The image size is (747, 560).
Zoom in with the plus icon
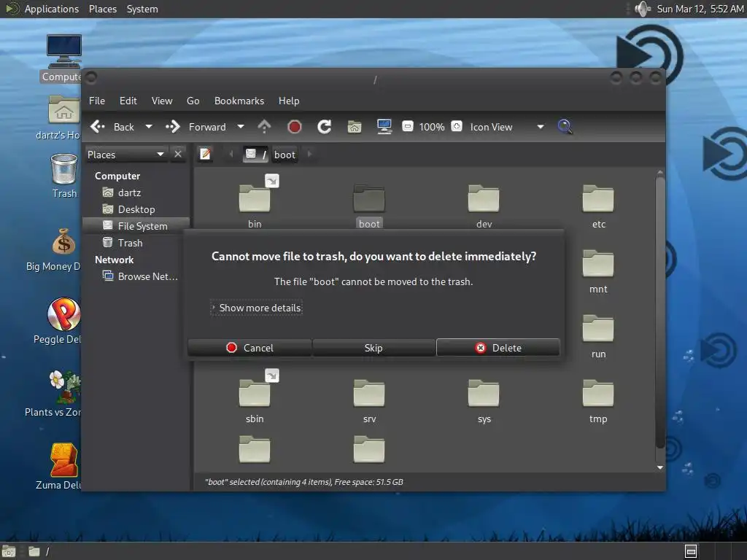(x=457, y=126)
